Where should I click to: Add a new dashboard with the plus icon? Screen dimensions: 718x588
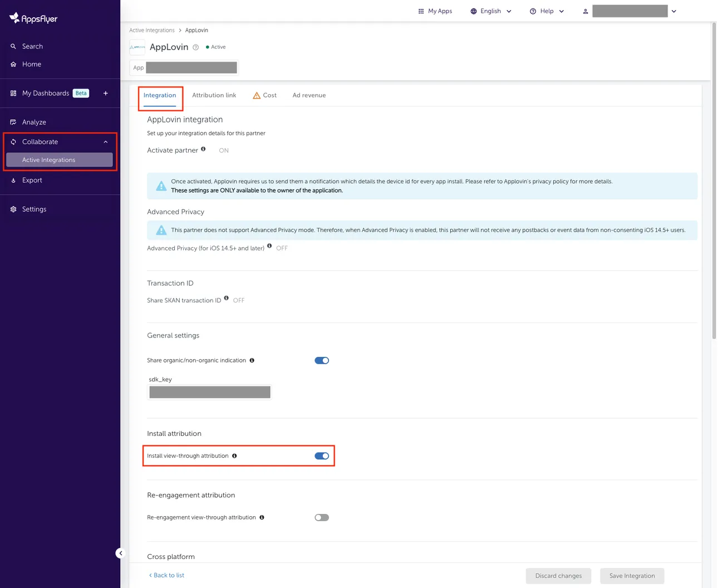click(105, 93)
